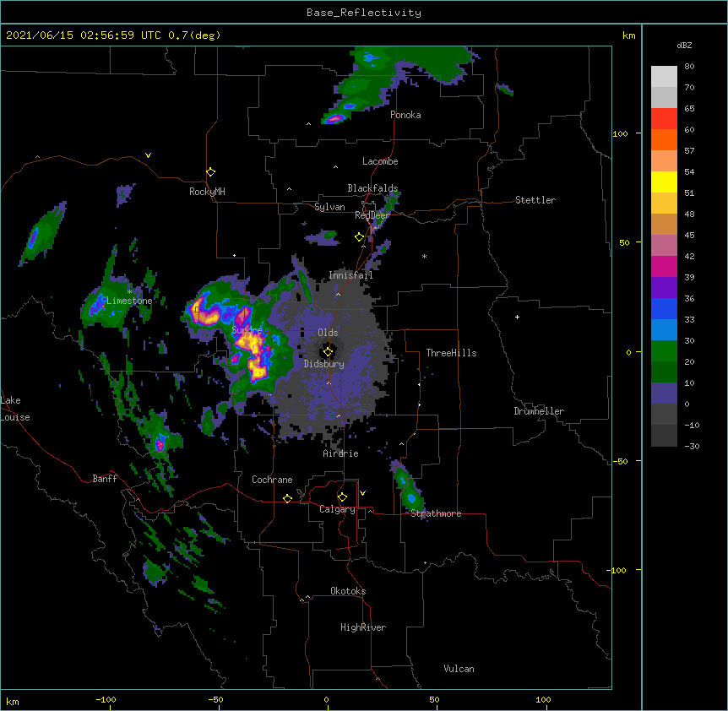The height and width of the screenshot is (711, 728).
Task: Click the Sylvan label
Action: click(x=329, y=207)
